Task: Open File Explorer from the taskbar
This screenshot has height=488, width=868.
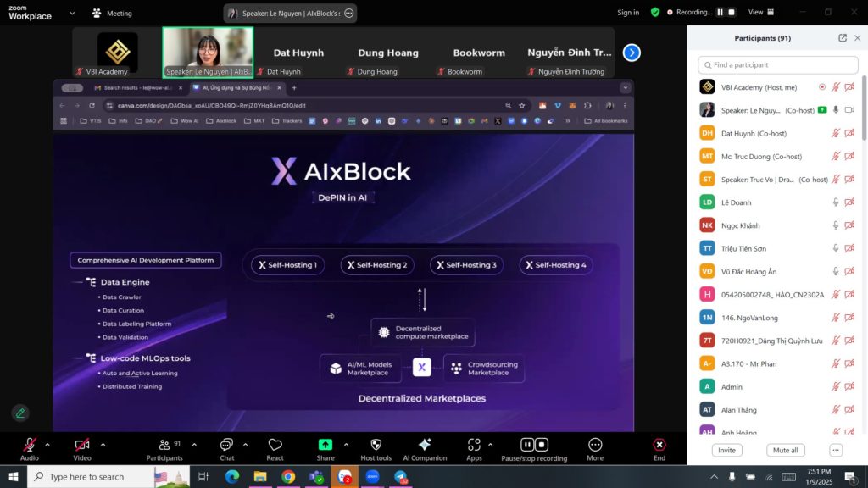Action: click(260, 476)
